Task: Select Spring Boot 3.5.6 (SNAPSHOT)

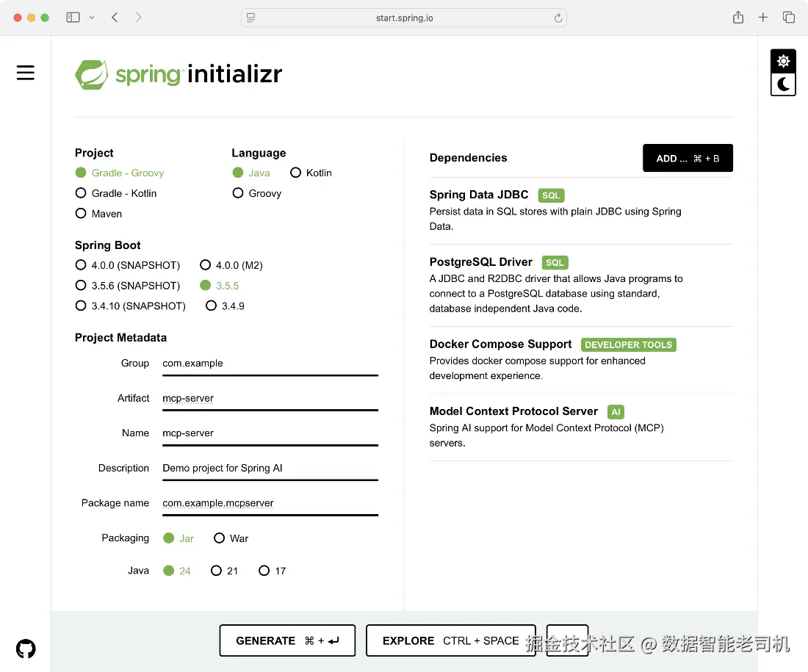Action: (127, 286)
